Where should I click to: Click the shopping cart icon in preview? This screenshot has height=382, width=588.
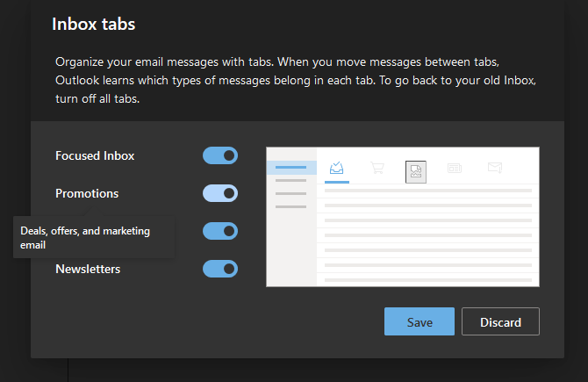(376, 168)
